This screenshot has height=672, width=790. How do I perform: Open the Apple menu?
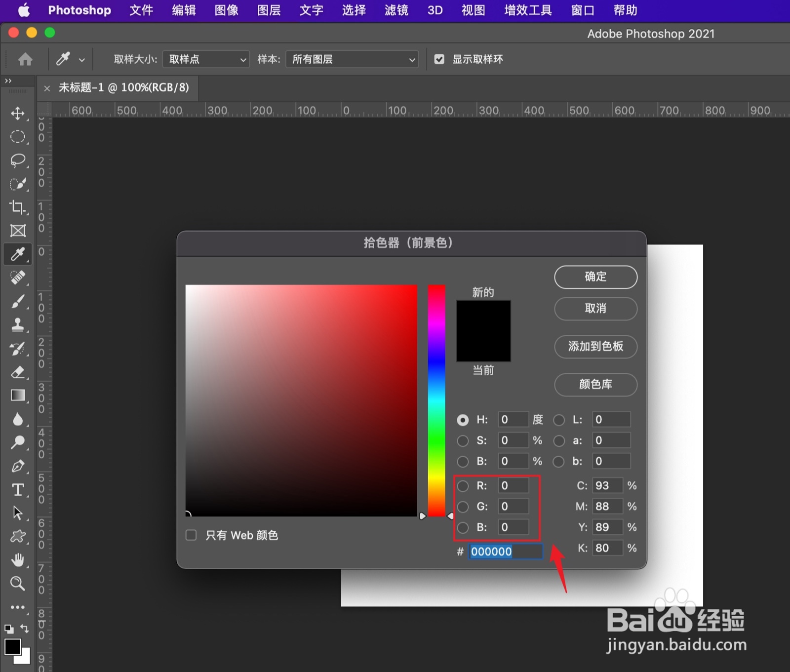(x=24, y=10)
